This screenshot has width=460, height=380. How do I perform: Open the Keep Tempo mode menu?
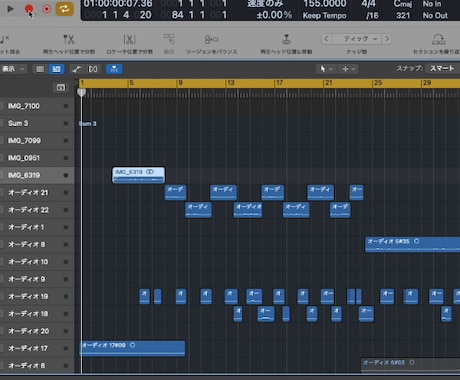(x=324, y=15)
